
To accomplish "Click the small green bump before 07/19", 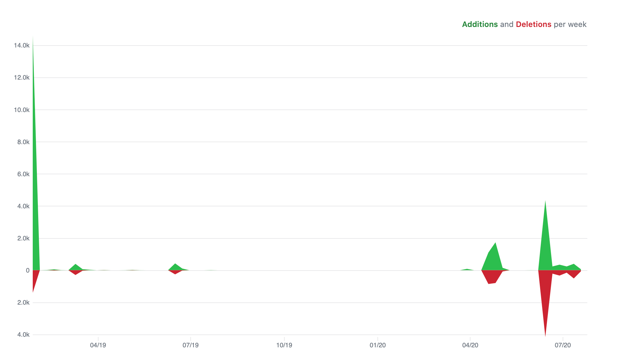I will [x=175, y=267].
